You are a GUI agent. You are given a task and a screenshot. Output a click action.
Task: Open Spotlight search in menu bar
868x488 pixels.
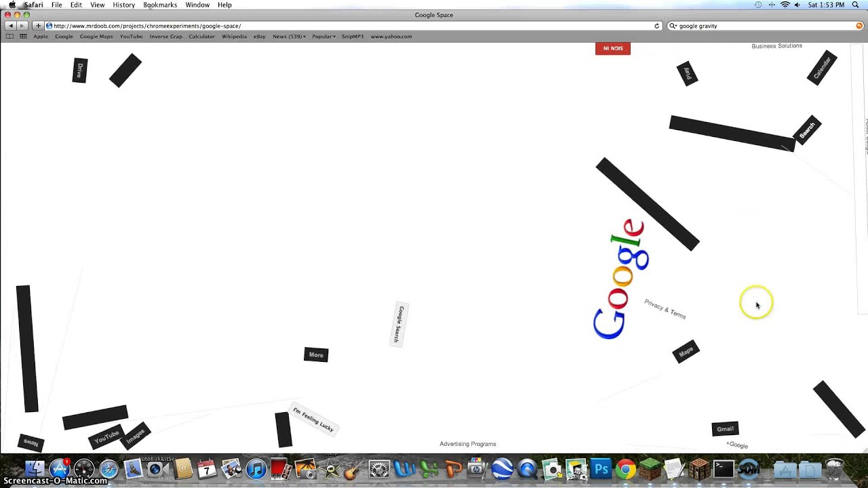[856, 5]
